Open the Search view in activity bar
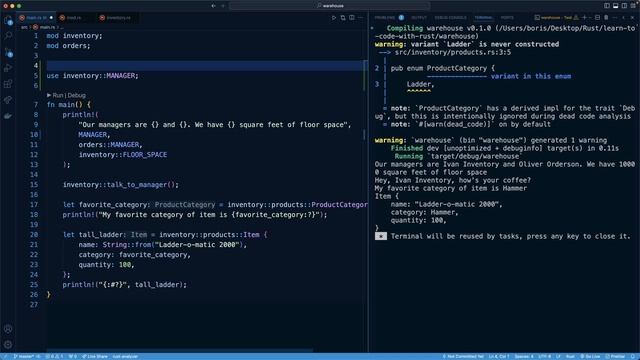Screen dimensions: 640x360 click(8, 36)
